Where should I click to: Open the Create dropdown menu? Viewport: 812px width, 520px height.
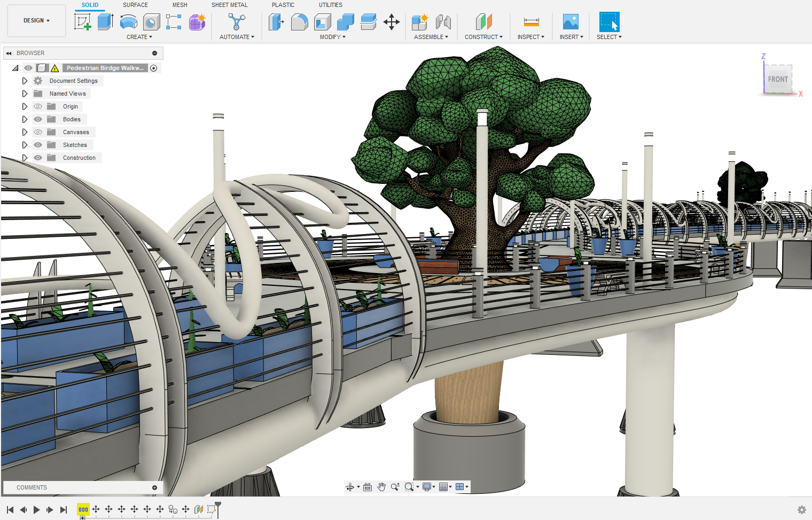(139, 37)
